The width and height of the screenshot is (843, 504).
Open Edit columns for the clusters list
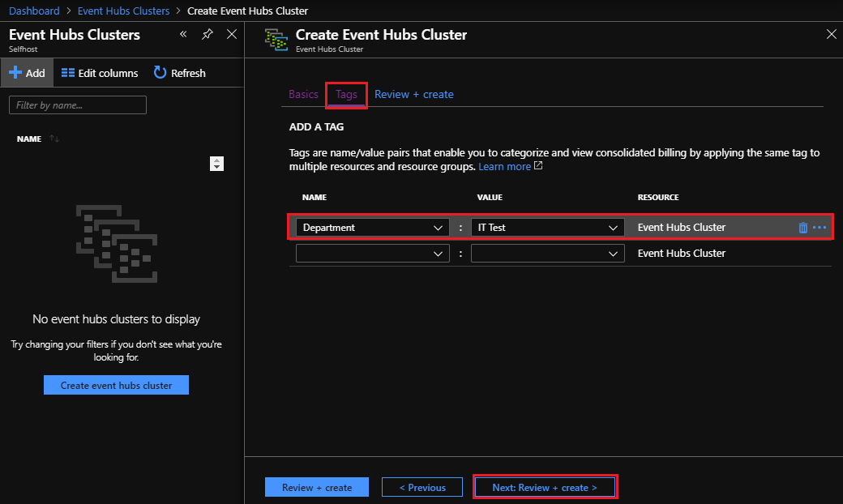tap(99, 73)
